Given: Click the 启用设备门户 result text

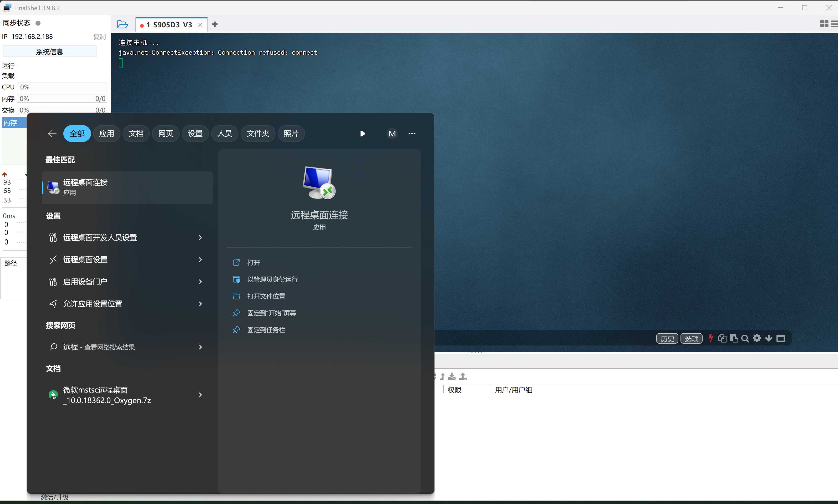Looking at the screenshot, I should tap(85, 282).
